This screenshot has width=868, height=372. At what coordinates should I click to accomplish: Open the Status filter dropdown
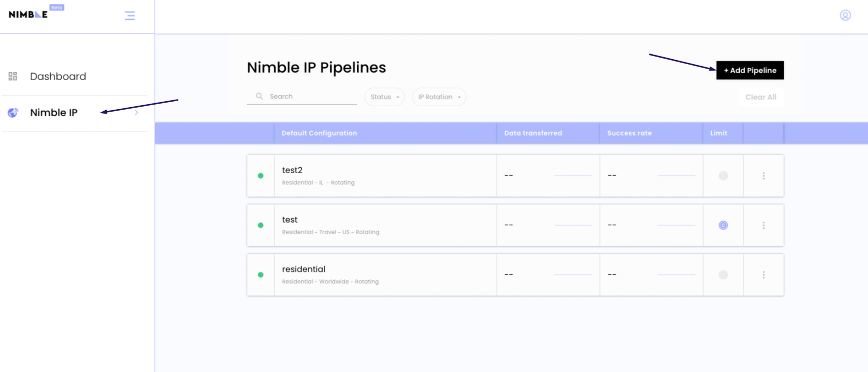[x=384, y=97]
